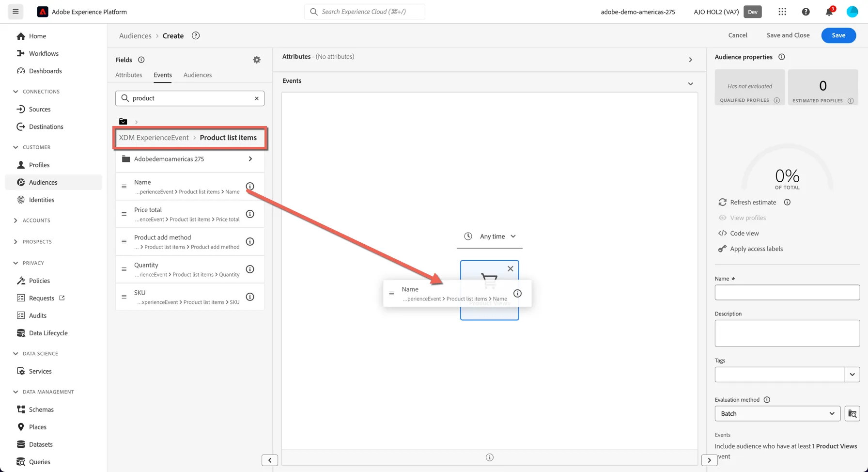Open the app switcher grid icon
868x472 pixels.
782,12
